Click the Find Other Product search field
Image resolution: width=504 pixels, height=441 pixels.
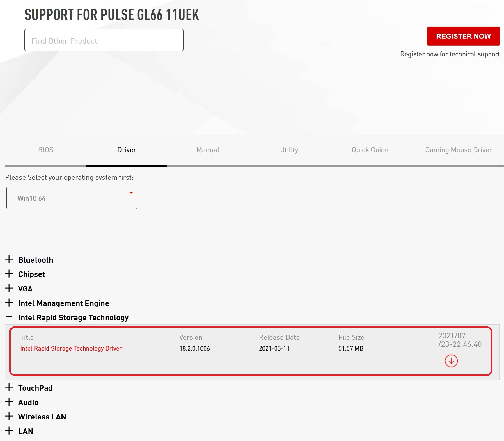[104, 40]
